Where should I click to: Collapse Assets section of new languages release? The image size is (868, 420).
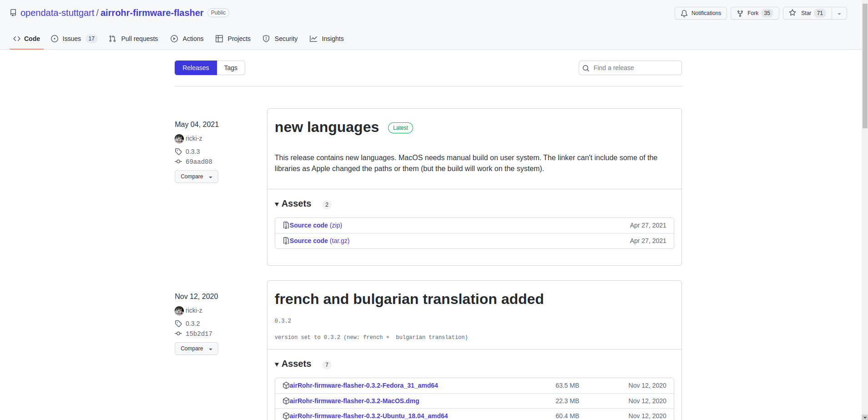(x=293, y=204)
